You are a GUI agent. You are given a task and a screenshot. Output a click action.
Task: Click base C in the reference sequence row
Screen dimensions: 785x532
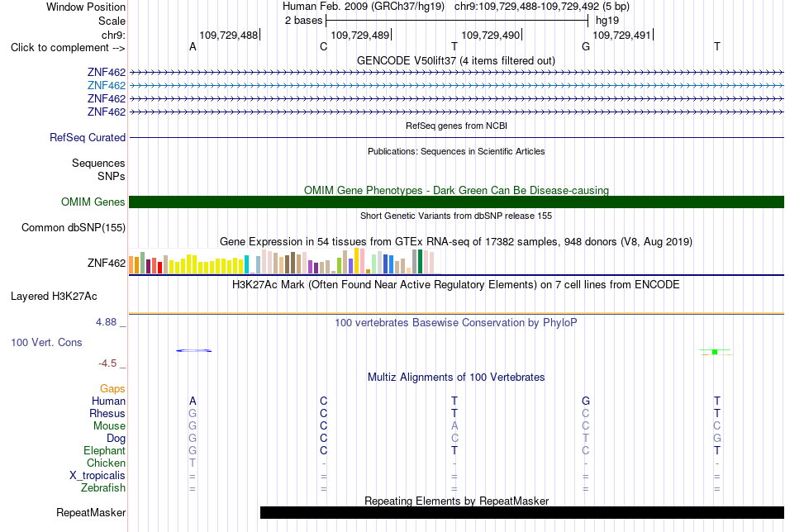pyautogui.click(x=323, y=47)
